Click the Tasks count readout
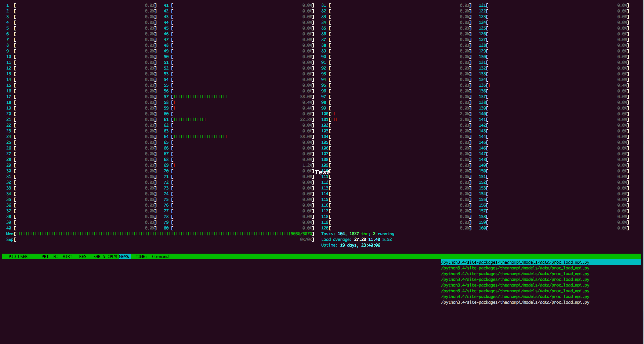The image size is (644, 344). (358, 234)
